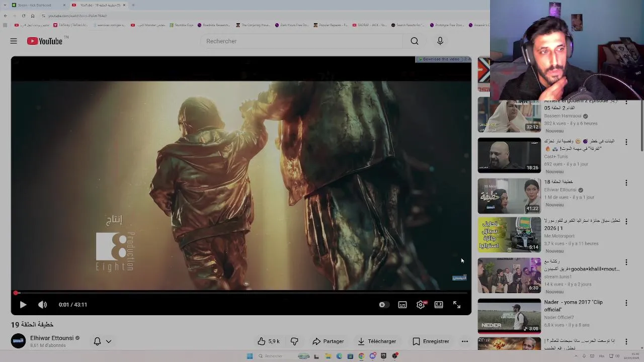Toggle subtitles in the video player
Image resolution: width=644 pixels, height=362 pixels.
[403, 305]
